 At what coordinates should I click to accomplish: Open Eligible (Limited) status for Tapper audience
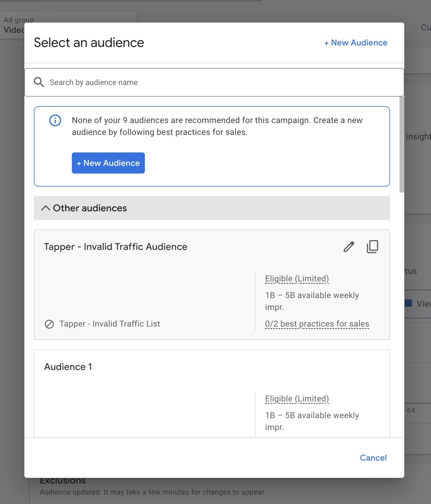pyautogui.click(x=297, y=279)
